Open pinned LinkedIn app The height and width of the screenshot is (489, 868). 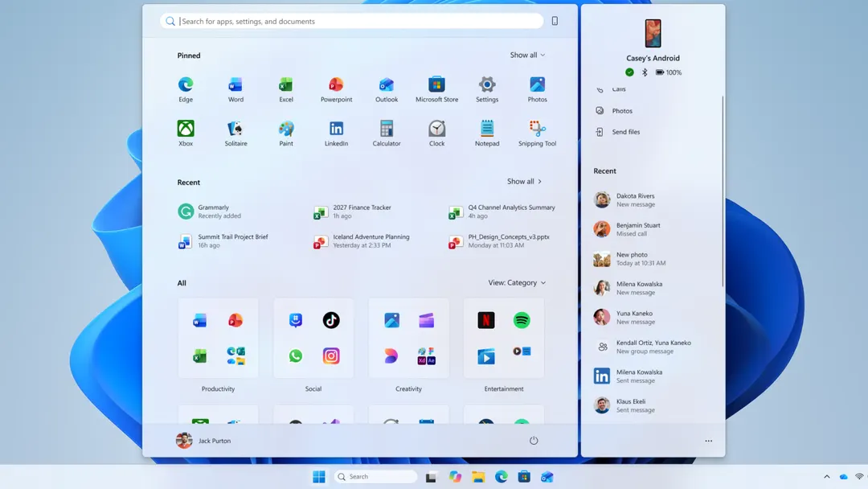click(x=336, y=133)
